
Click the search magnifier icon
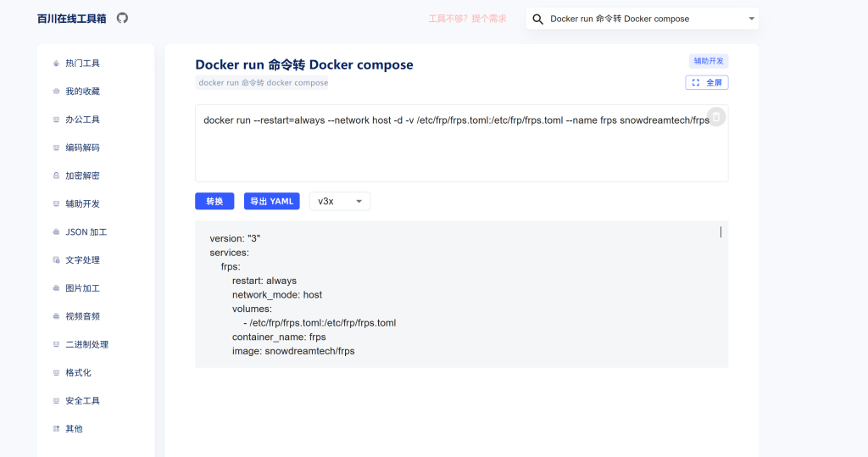pyautogui.click(x=537, y=20)
